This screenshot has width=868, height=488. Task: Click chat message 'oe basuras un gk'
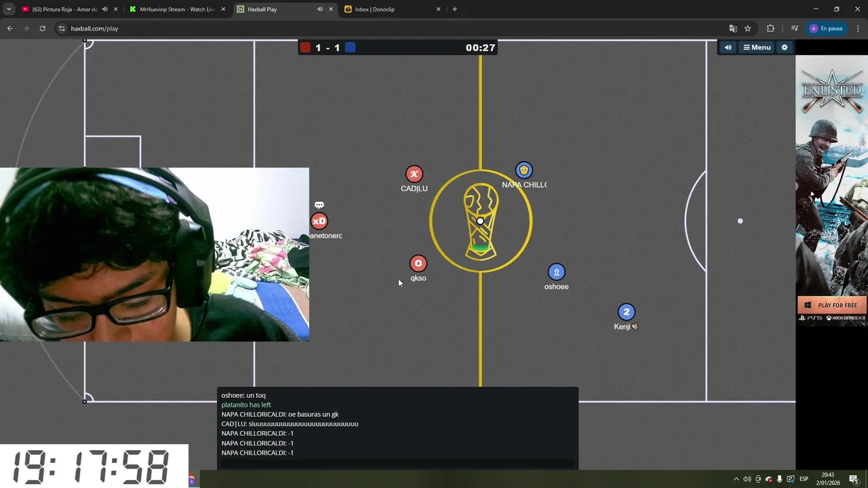point(313,414)
